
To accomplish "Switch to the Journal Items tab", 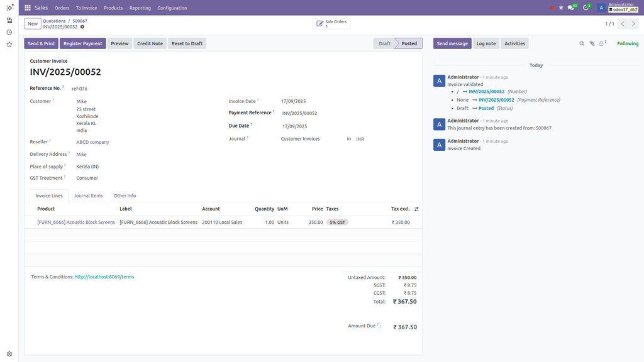I will [x=88, y=195].
